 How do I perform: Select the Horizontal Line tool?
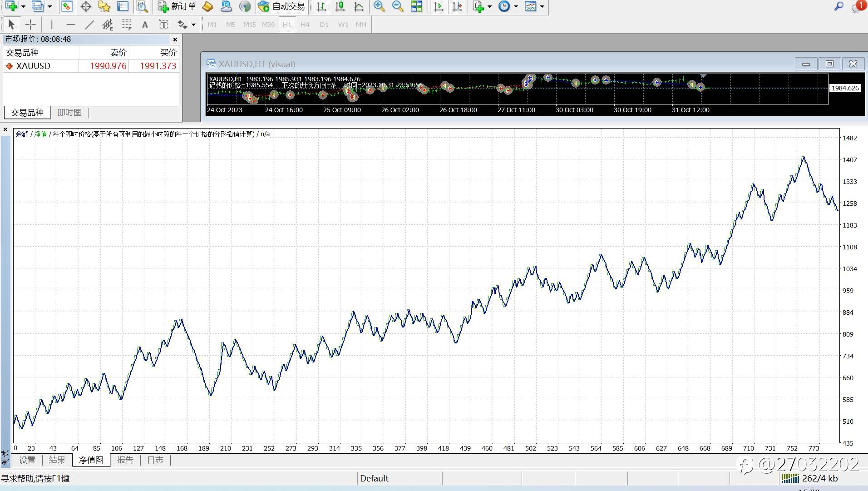[x=70, y=25]
